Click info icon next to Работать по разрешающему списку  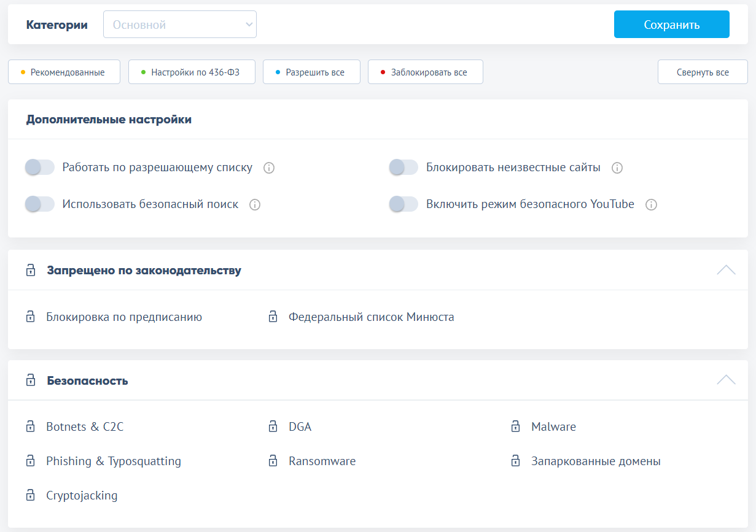268,168
